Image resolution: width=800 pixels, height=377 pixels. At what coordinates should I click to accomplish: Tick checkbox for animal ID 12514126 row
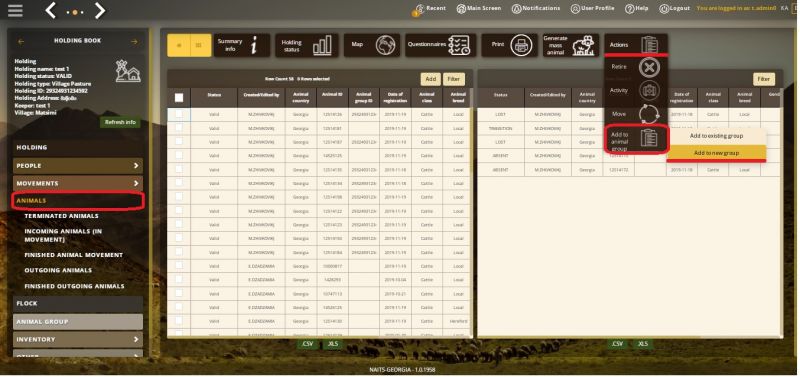179,114
